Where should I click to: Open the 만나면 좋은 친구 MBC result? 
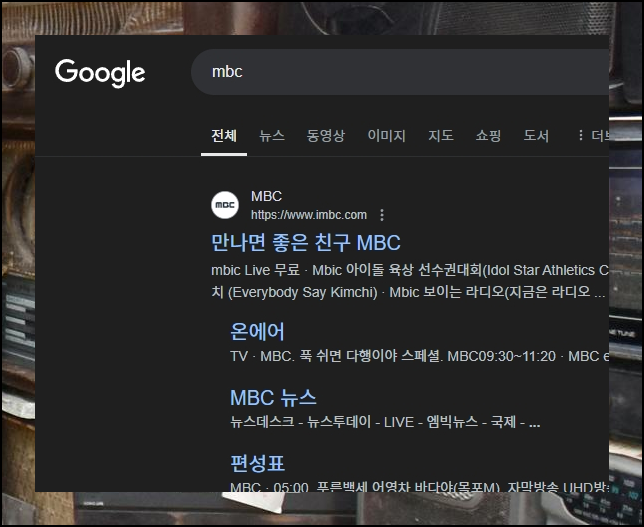[306, 242]
